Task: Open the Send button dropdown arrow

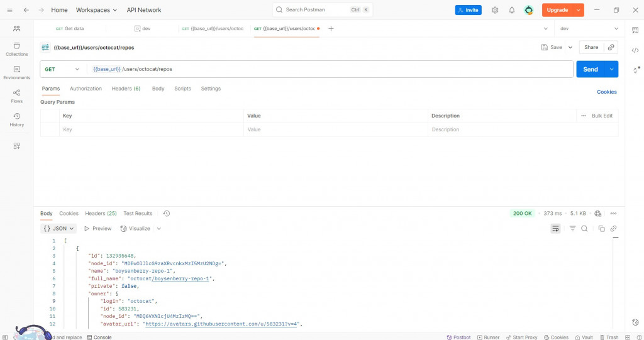Action: point(611,69)
